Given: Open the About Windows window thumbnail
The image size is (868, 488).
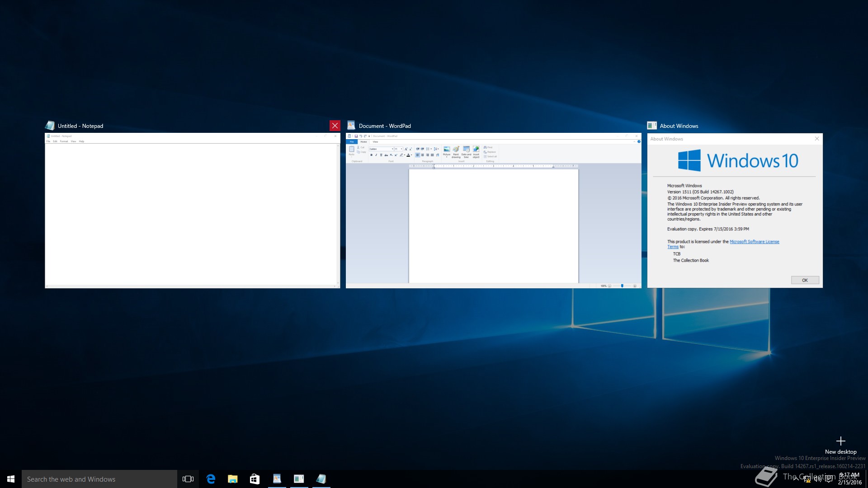Looking at the screenshot, I should click(x=735, y=211).
